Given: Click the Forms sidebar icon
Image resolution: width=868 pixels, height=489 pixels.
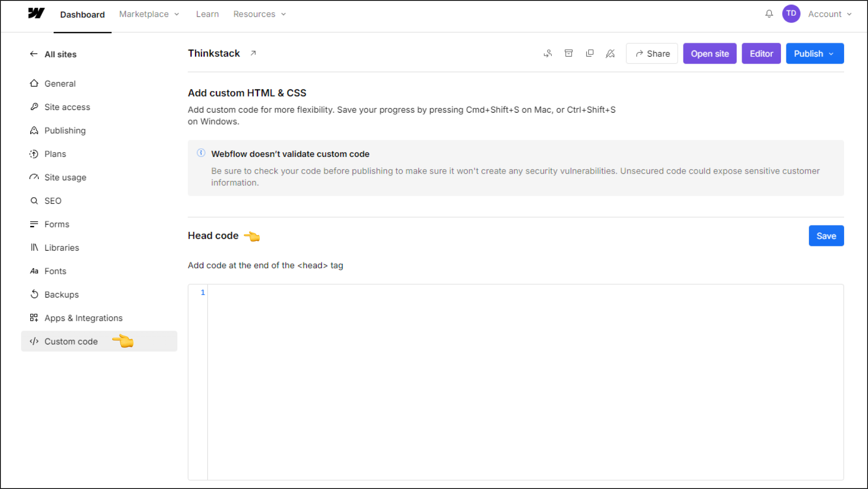Looking at the screenshot, I should [x=34, y=224].
